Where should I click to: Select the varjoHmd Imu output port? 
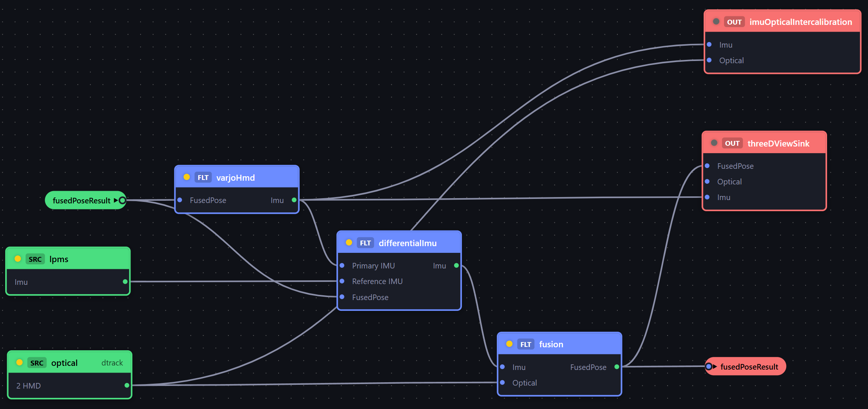point(294,200)
